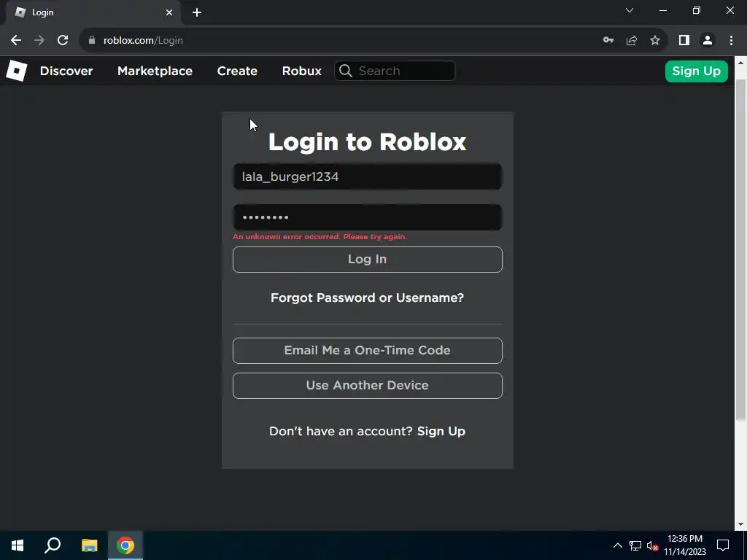The image size is (747, 560).
Task: Click the Login to Roblox heading
Action: click(368, 142)
